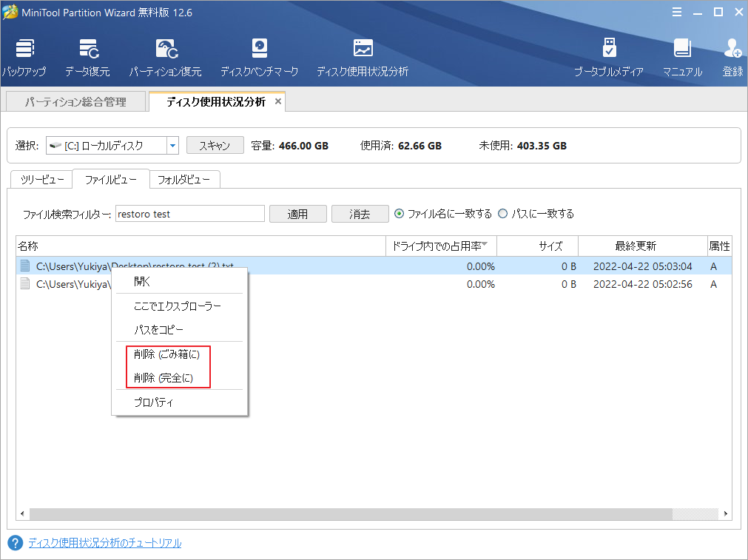748x560 pixels.
Task: Open the hamburger menu in title bar
Action: click(677, 12)
